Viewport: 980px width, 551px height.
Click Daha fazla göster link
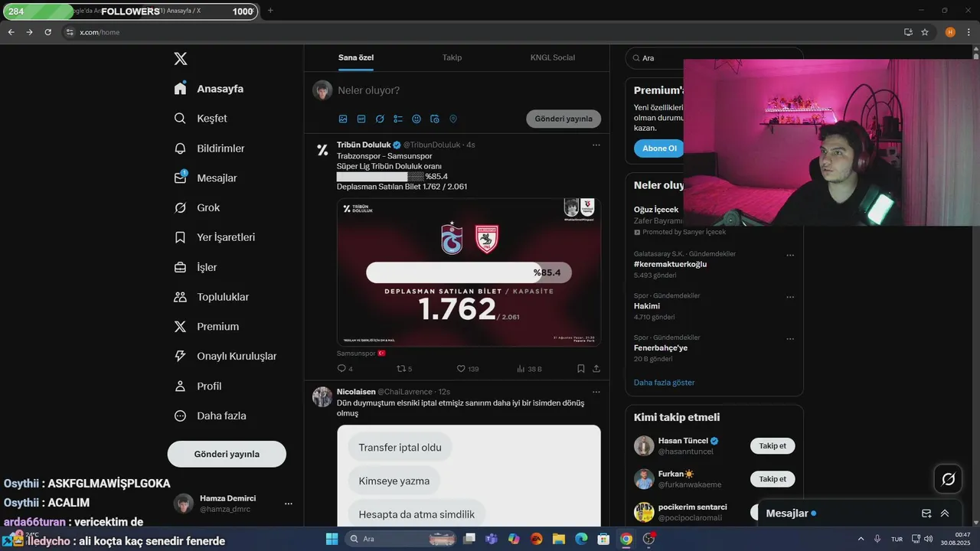tap(664, 383)
